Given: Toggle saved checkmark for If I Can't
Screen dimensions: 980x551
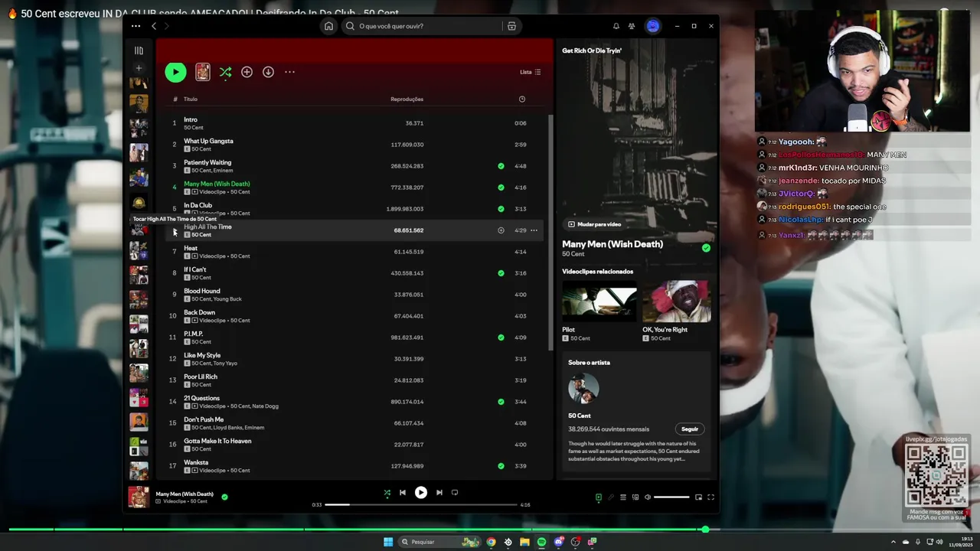Looking at the screenshot, I should tap(501, 273).
